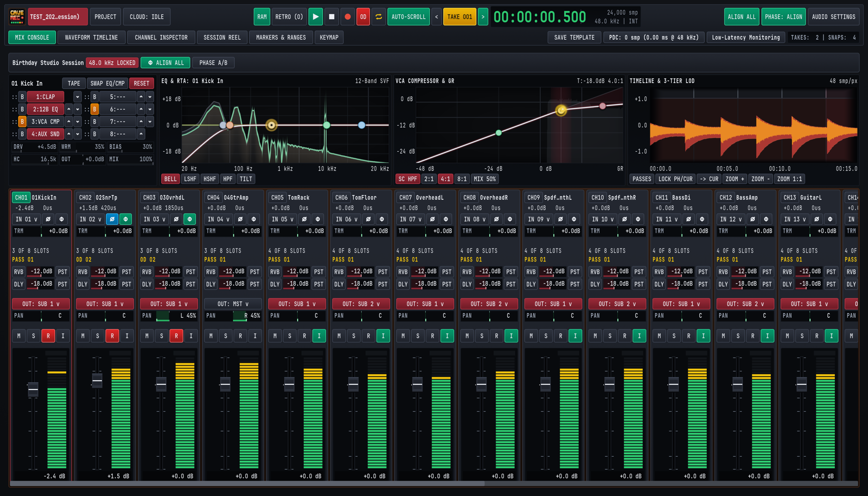Viewport: 868px width, 496px height.
Task: Toggle CH02 green phase align icon
Action: pos(126,219)
